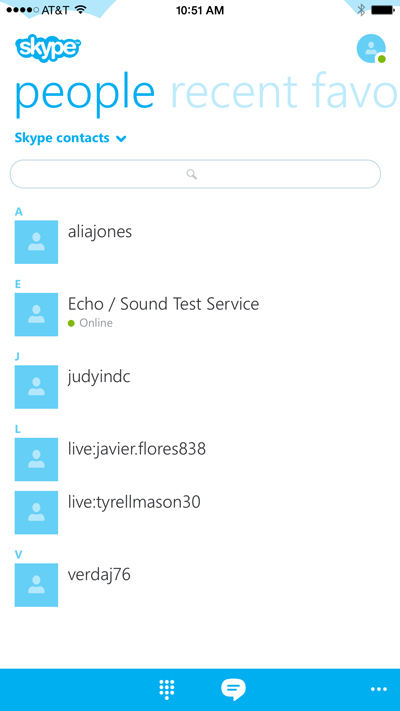Open contact aliajones
This screenshot has height=711, width=400.
pos(200,242)
